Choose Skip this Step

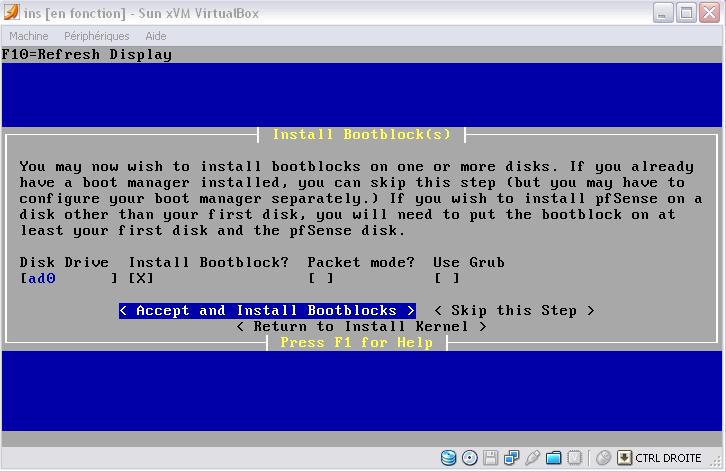(x=514, y=311)
